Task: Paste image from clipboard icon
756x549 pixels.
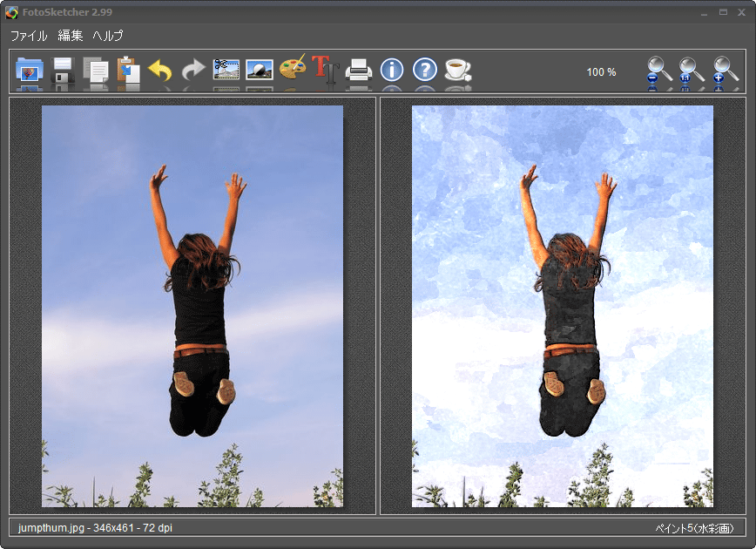Action: [x=128, y=70]
